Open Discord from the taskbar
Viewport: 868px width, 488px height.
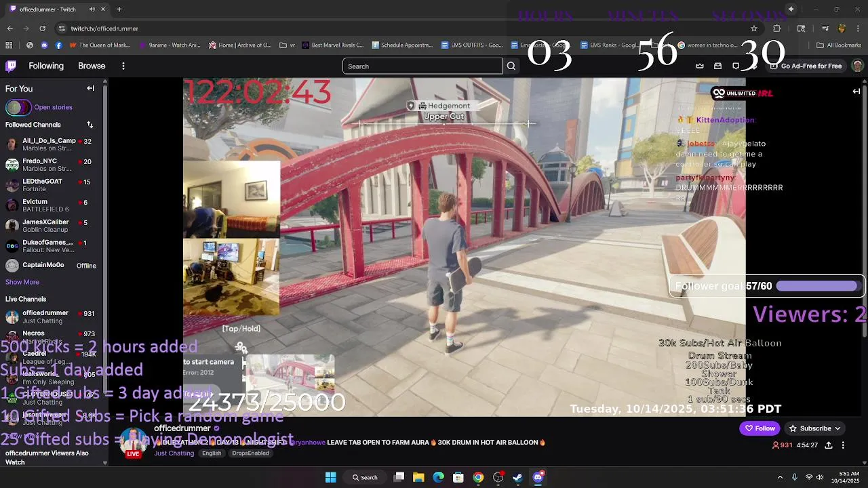[x=538, y=477]
